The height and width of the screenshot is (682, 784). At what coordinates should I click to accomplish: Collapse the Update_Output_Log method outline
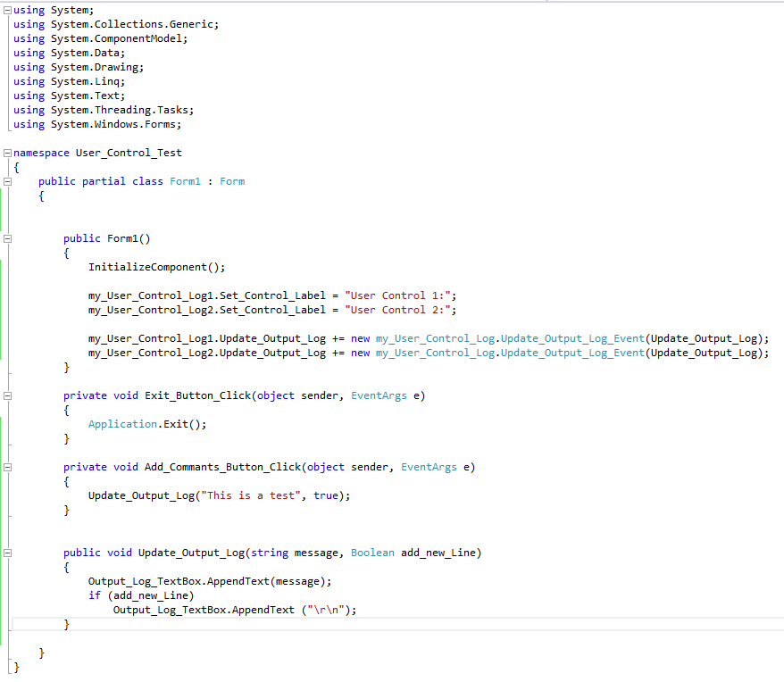pyautogui.click(x=7, y=553)
